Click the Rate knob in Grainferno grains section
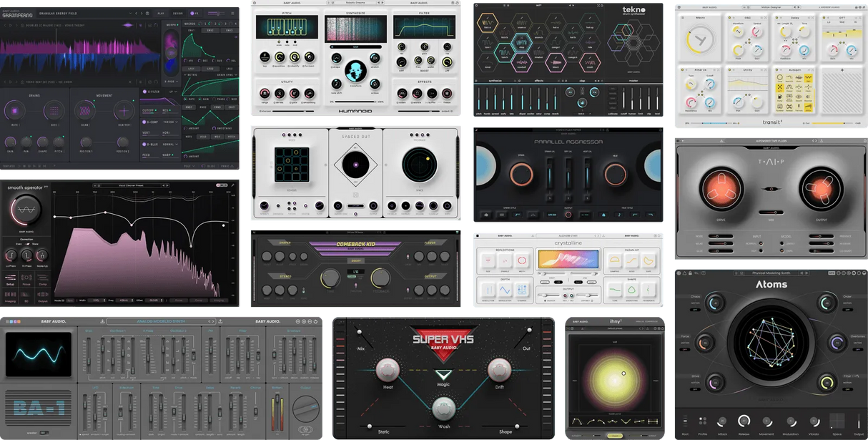The width and height of the screenshot is (868, 440). click(x=16, y=109)
